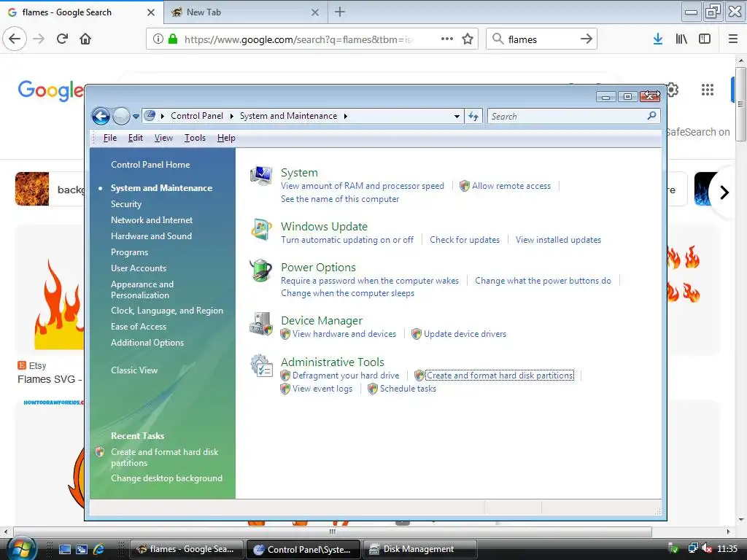Viewport: 747px width, 560px height.
Task: Click the Firefox search box with flames
Action: point(541,39)
